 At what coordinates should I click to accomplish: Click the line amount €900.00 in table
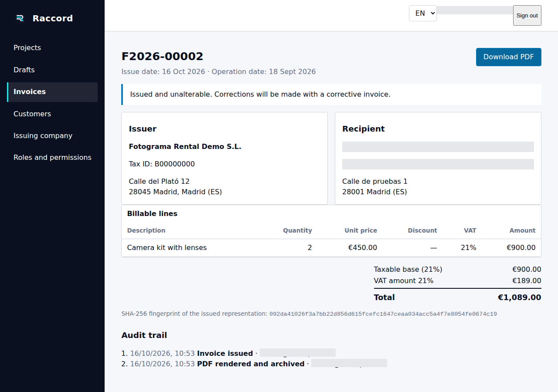521,248
